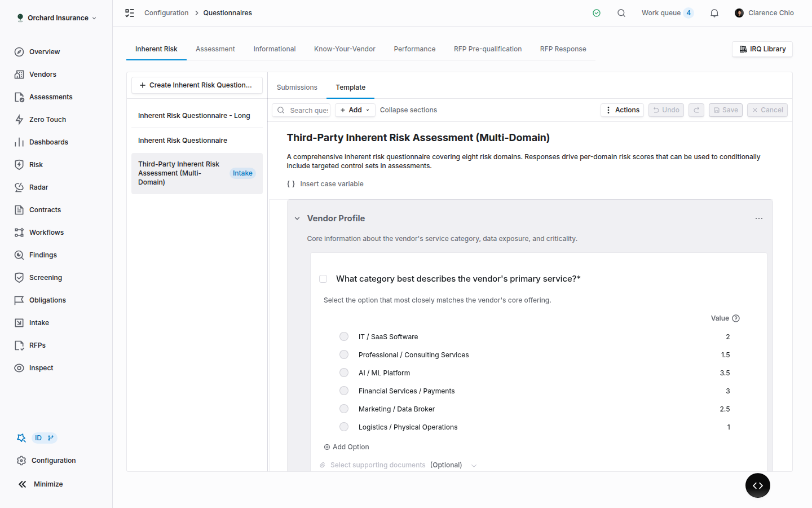Screen dimensions: 812x508
Task: Tick the checkbox beside the primary service question
Action: coord(323,279)
